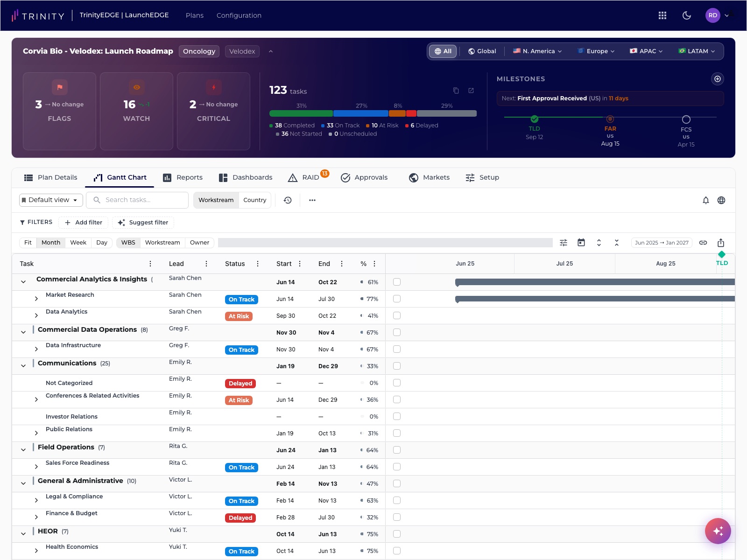
Task: Copy the task summary icon
Action: [x=456, y=91]
